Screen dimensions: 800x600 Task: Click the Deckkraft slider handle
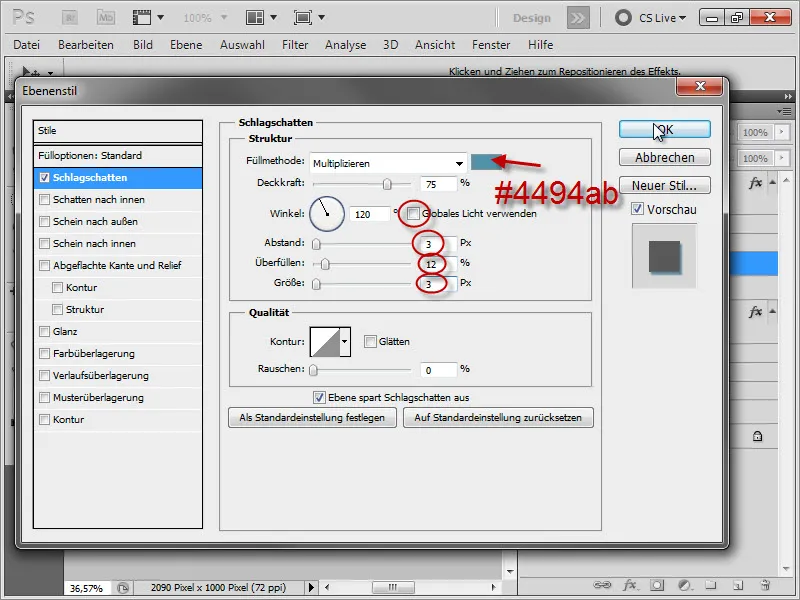point(387,184)
